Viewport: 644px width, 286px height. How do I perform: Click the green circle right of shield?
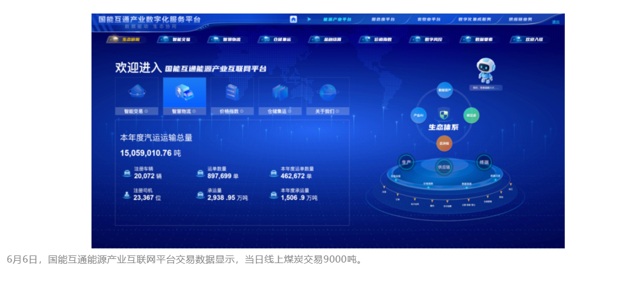coord(471,116)
